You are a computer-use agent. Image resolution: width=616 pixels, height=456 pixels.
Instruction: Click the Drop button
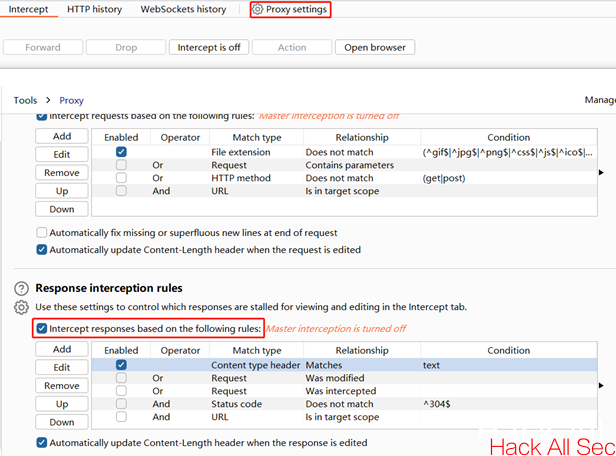coord(126,47)
